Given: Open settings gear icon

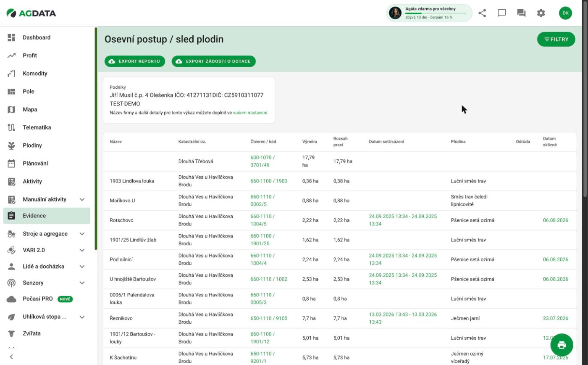Looking at the screenshot, I should (x=541, y=13).
